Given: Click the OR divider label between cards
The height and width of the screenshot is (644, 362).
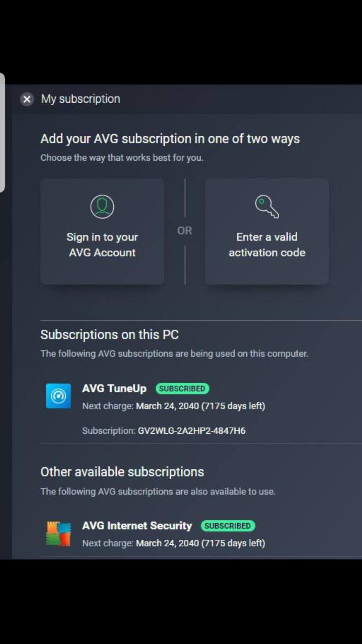Looking at the screenshot, I should coord(185,231).
